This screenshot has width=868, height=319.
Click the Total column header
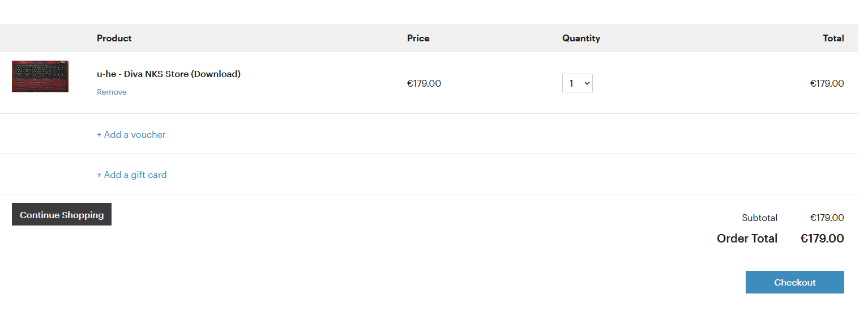[833, 39]
